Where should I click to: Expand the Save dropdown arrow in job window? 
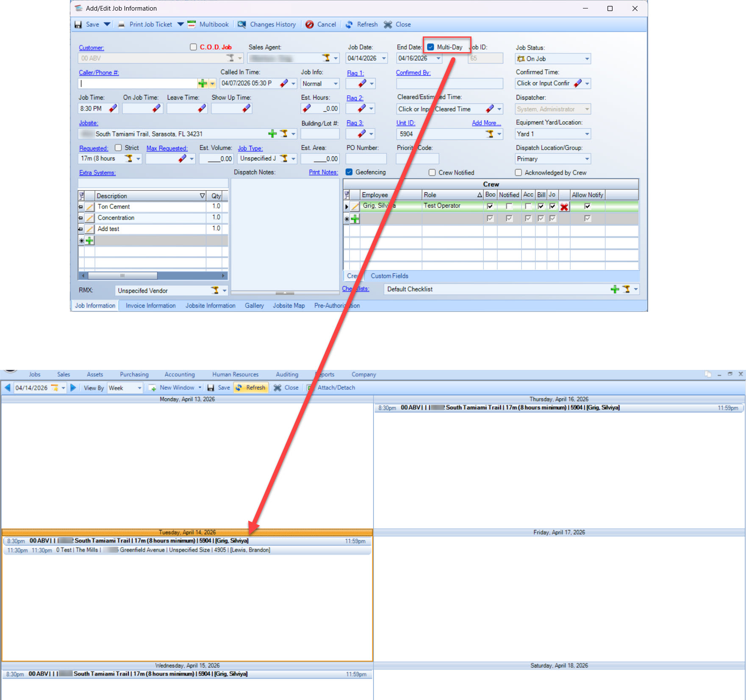coord(107,25)
